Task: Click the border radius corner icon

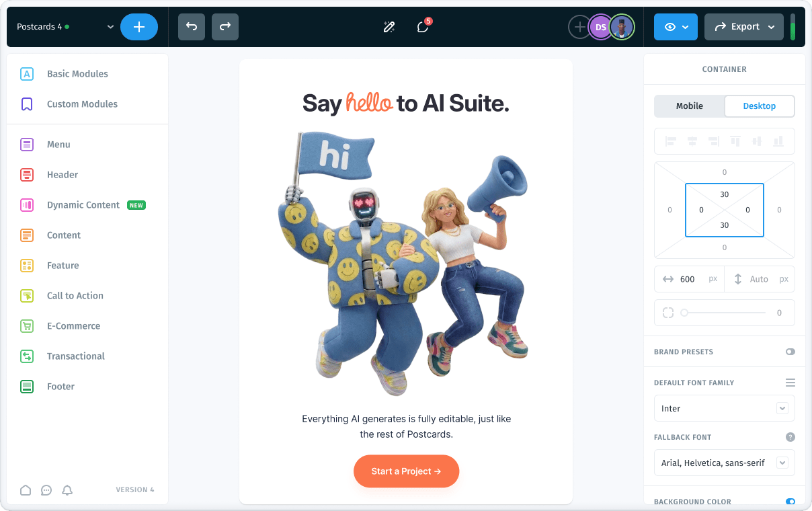Action: (668, 313)
